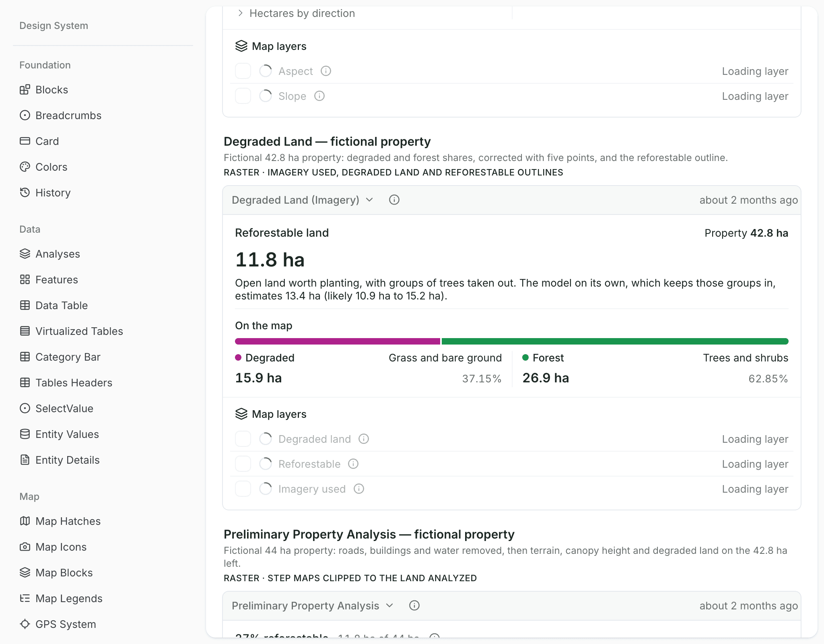The height and width of the screenshot is (644, 824).
Task: Enable the Reforestable layer checkbox
Action: (x=243, y=464)
